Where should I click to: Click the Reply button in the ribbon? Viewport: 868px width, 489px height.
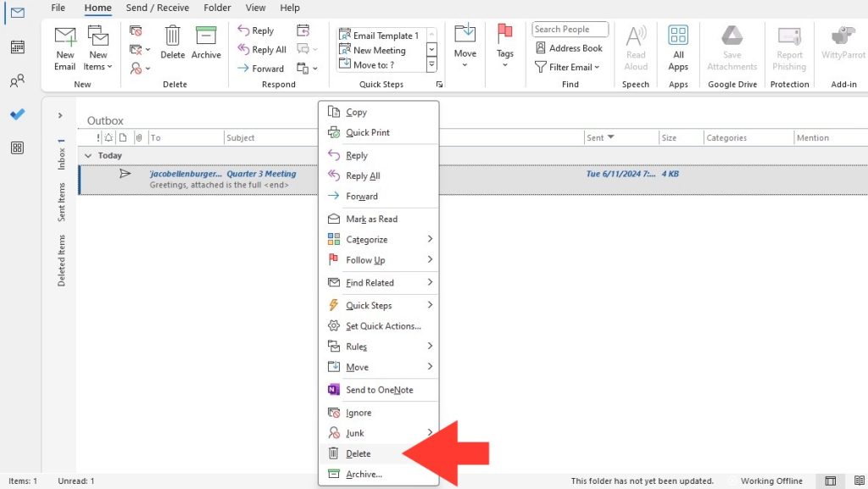pos(256,31)
